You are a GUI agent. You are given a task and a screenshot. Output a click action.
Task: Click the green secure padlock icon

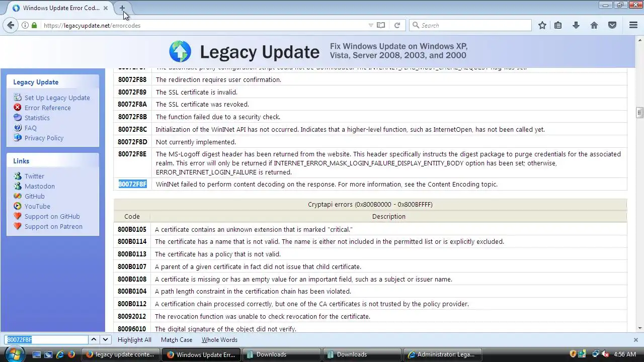pos(34,25)
